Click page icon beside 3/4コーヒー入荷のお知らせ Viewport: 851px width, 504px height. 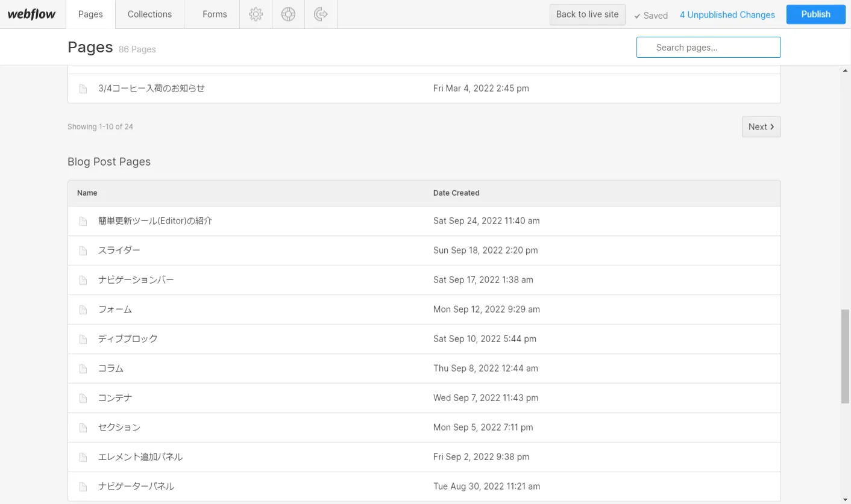[x=83, y=89]
